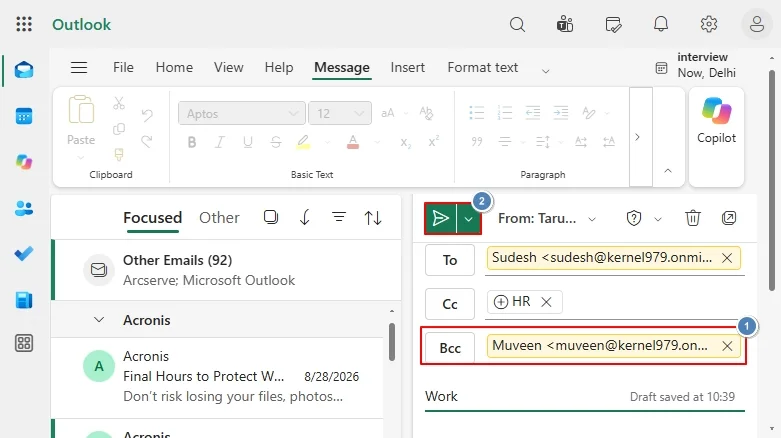781x438 pixels.
Task: Open the File tab
Action: coord(123,67)
